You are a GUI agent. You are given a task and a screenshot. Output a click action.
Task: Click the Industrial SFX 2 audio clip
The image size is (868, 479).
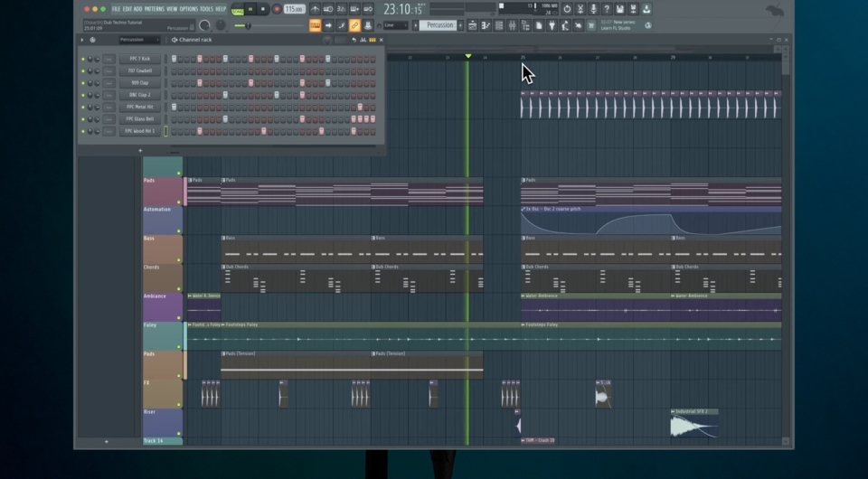694,423
